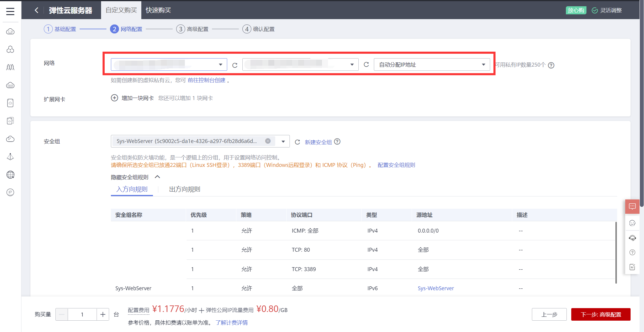Click the plus icon to add a network card
Screen dimensions: 644x332
pos(114,98)
